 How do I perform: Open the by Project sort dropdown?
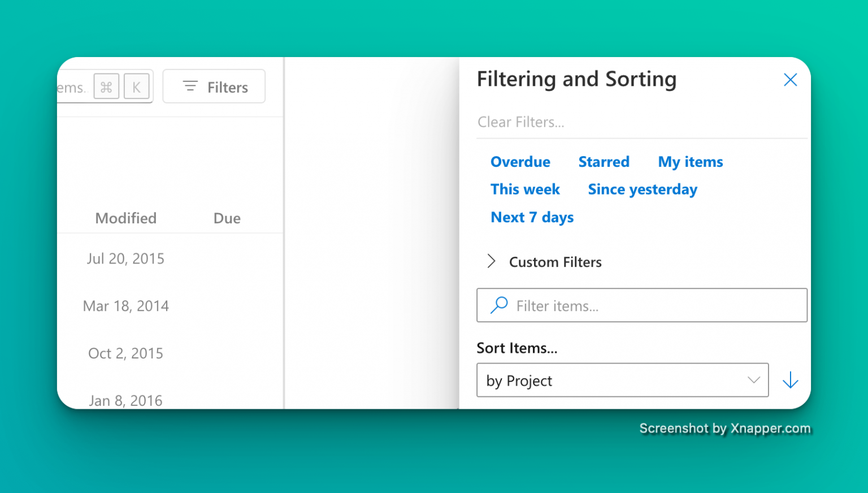622,380
